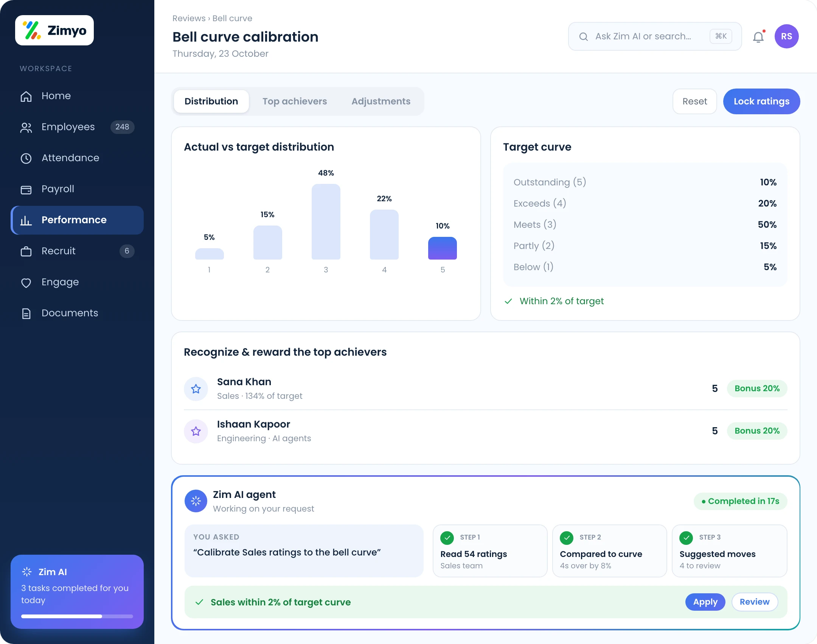Screen dimensions: 817x644
Task: Click the Engage heart icon
Action: click(26, 283)
